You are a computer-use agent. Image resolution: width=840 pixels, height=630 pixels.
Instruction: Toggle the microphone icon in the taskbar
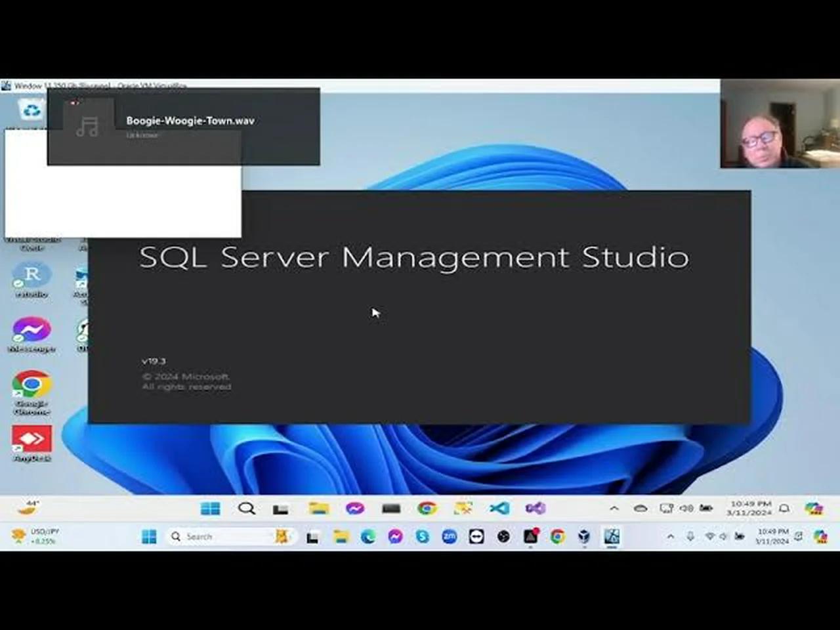[x=690, y=536]
